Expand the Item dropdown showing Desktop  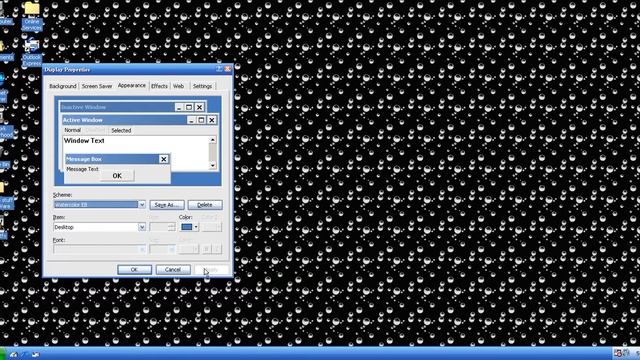[x=142, y=227]
